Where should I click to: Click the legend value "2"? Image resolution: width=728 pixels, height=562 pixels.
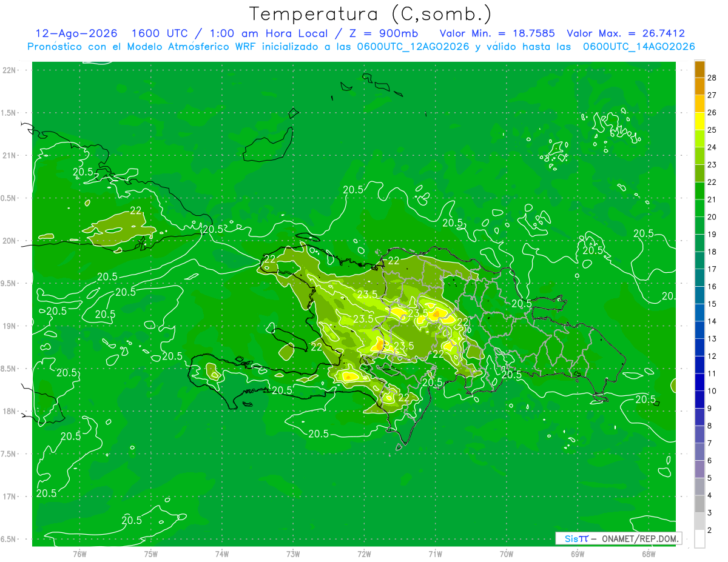[710, 530]
